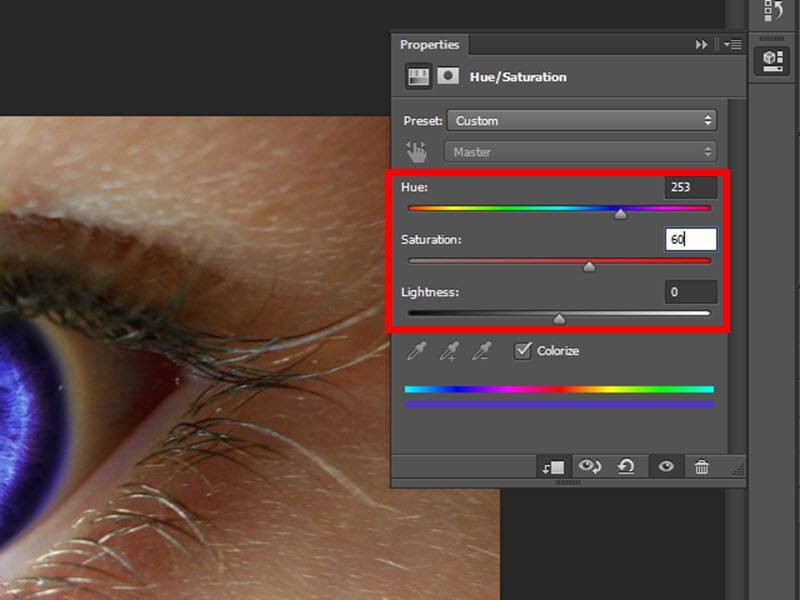Image resolution: width=800 pixels, height=600 pixels.
Task: Click the Saturation value field
Action: point(691,240)
